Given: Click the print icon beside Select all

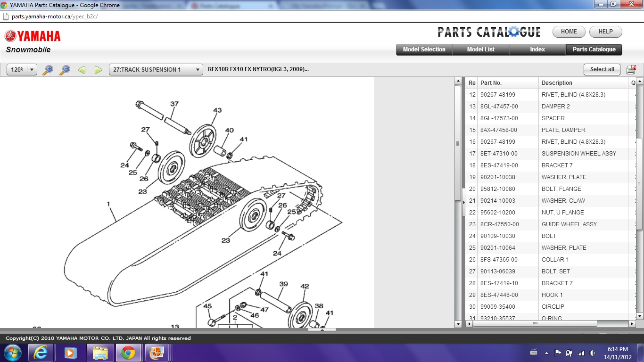Looking at the screenshot, I should pyautogui.click(x=631, y=70).
